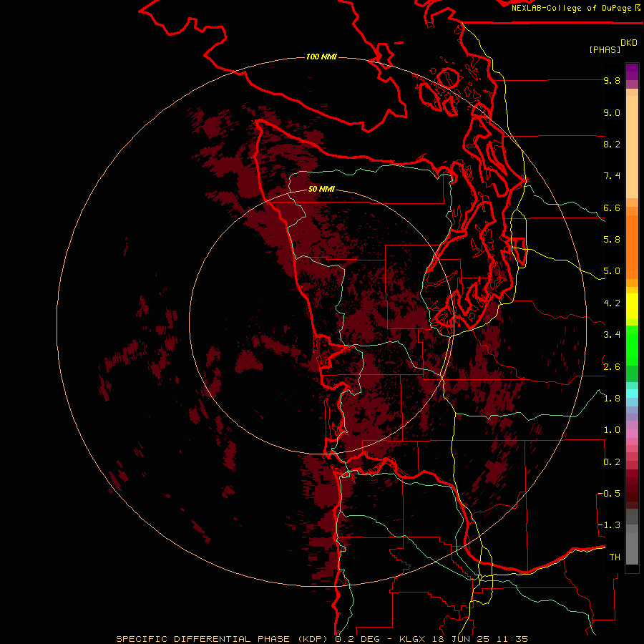Click the 6.6 legend value
The width and height of the screenshot is (644, 644).
pos(612,208)
